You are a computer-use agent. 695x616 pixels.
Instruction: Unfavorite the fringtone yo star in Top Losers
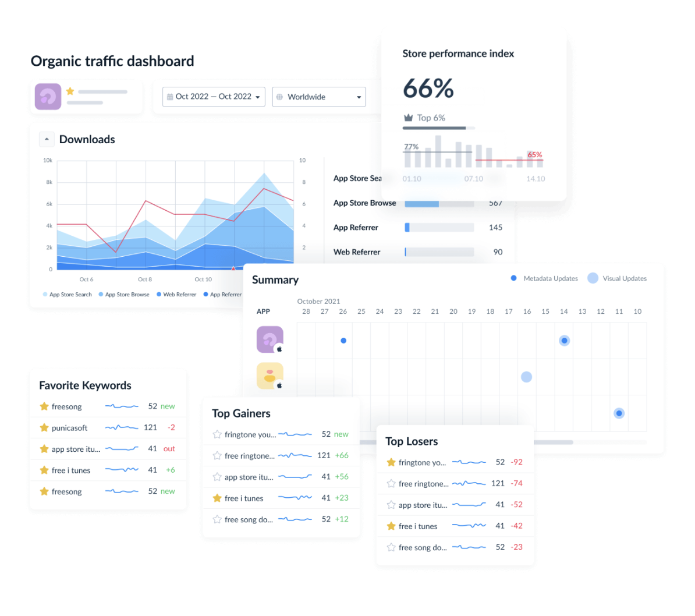[x=392, y=462]
